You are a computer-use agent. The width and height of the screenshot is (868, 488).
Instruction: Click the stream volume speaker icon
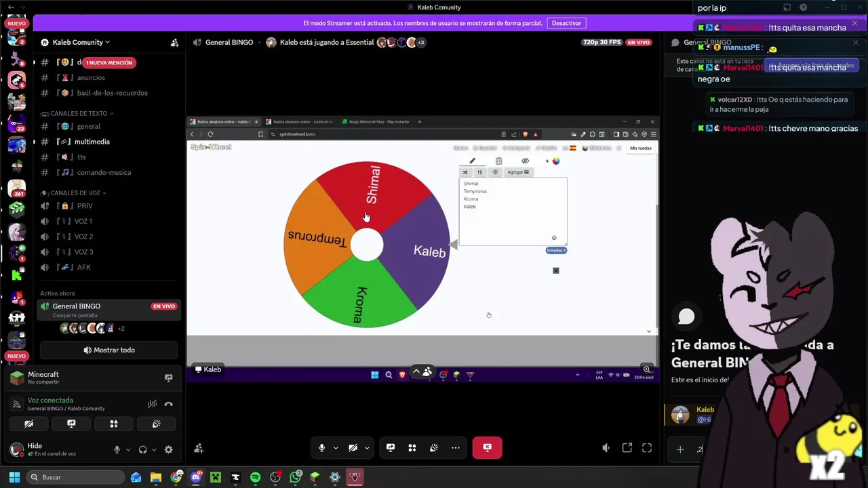(606, 448)
